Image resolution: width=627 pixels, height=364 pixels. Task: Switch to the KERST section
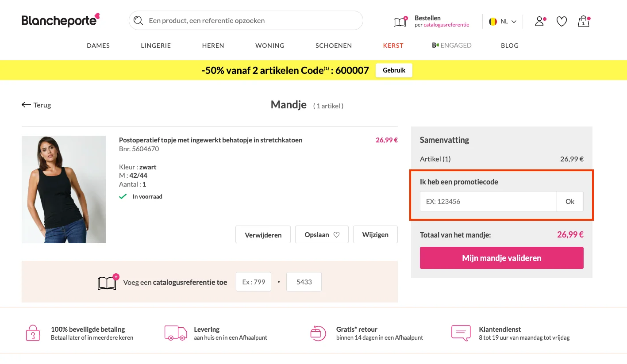(392, 45)
